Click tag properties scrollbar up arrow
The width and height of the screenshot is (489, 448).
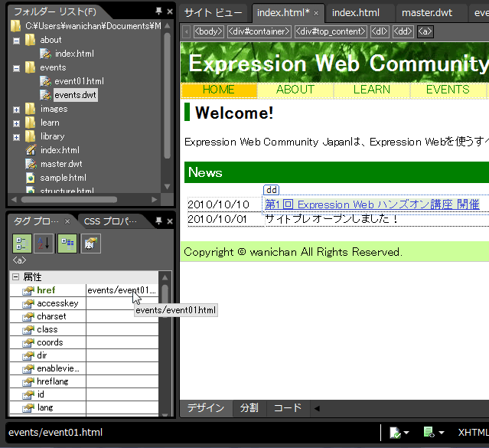click(165, 277)
